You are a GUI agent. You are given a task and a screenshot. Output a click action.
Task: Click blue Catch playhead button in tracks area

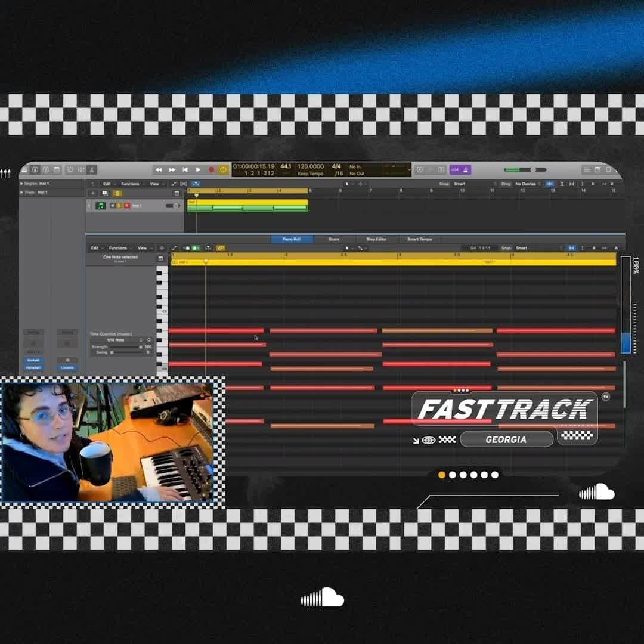196,184
